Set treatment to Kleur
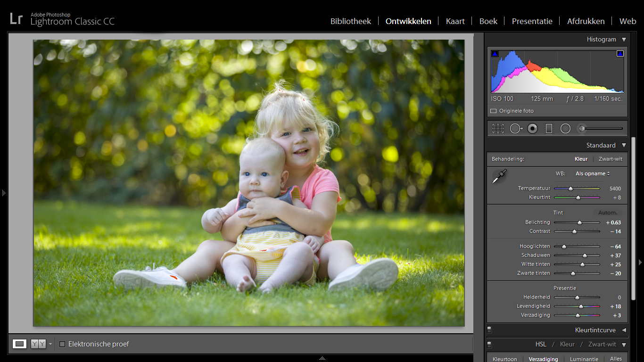644x362 pixels. click(581, 159)
